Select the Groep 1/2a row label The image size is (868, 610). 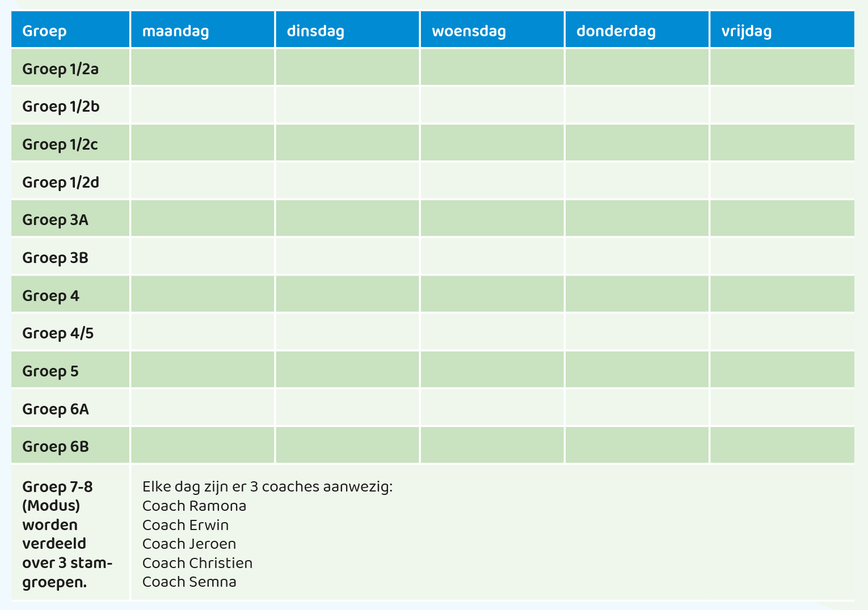pyautogui.click(x=60, y=69)
